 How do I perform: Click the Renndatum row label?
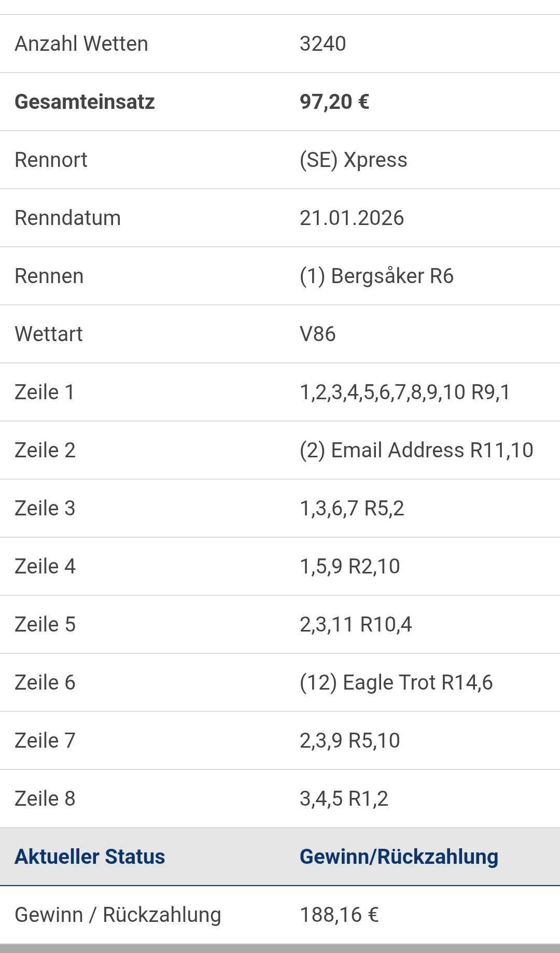(x=67, y=218)
